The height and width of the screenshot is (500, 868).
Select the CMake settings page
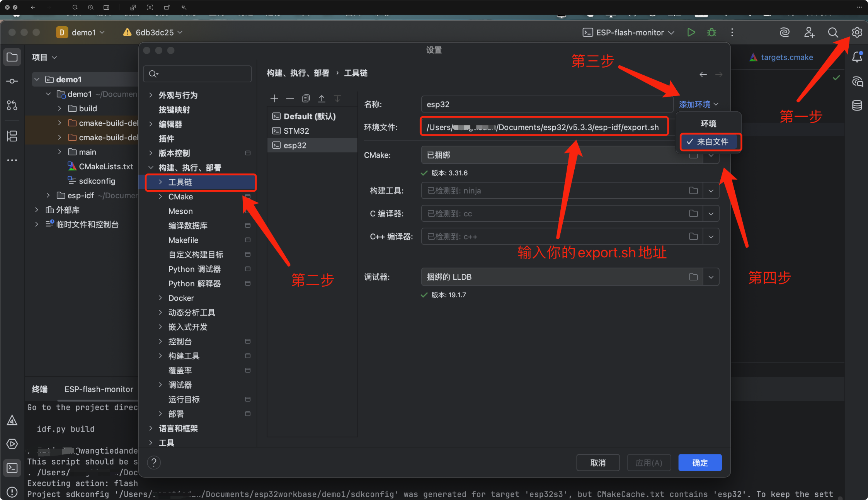coord(180,197)
